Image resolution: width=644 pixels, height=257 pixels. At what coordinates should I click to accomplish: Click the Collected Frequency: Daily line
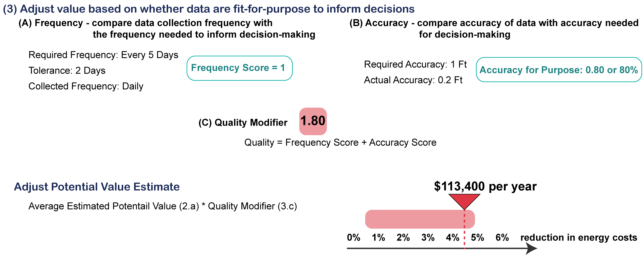(86, 86)
